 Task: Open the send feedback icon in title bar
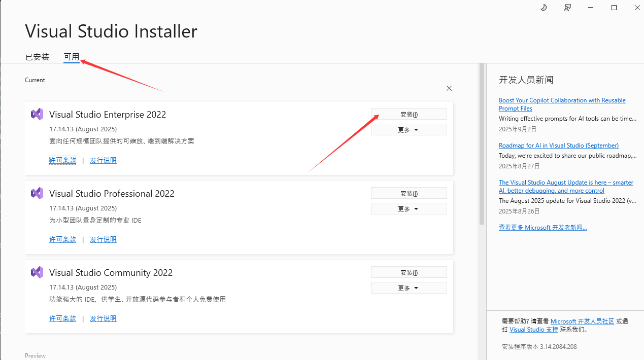tap(567, 8)
